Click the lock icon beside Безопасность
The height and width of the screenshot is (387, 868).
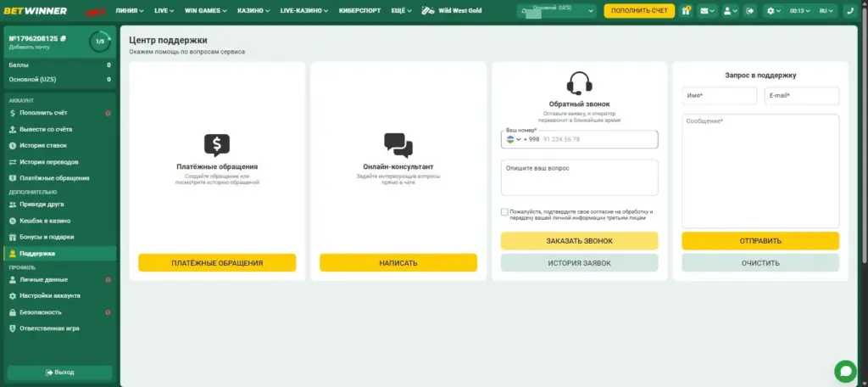coord(13,312)
